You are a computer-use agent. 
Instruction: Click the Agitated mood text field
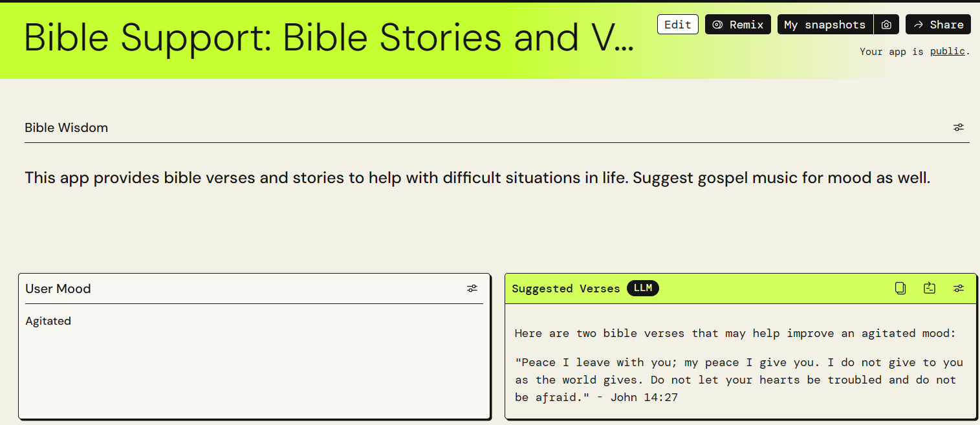(48, 321)
